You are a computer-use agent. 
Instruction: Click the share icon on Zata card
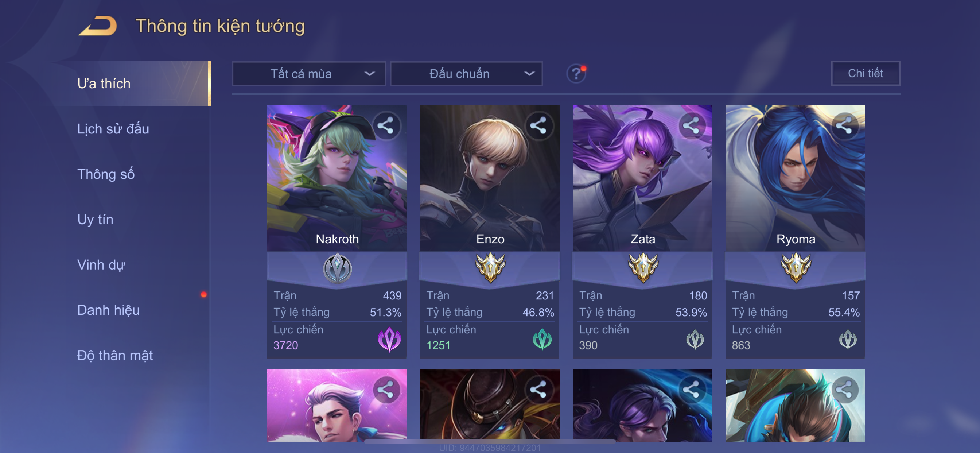[x=691, y=125]
